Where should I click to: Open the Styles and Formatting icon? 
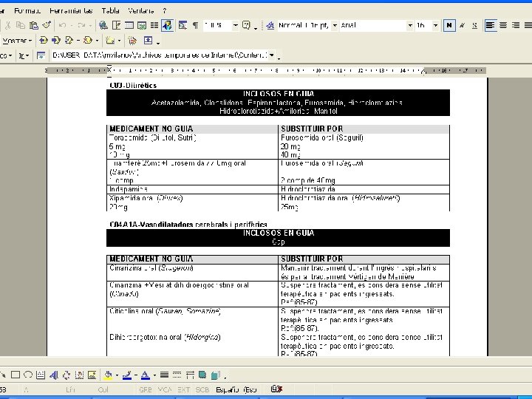pyautogui.click(x=270, y=25)
